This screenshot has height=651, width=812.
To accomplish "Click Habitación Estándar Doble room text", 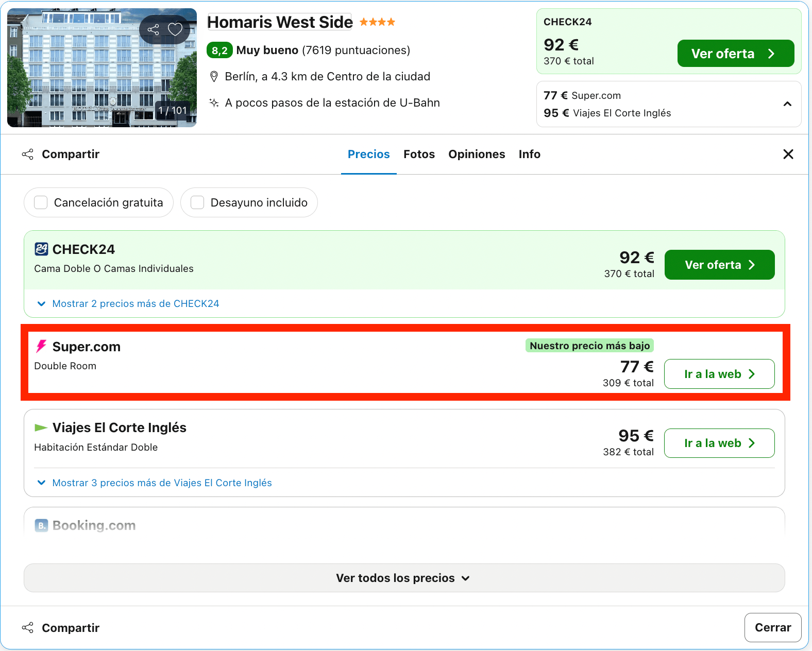I will tap(96, 447).
